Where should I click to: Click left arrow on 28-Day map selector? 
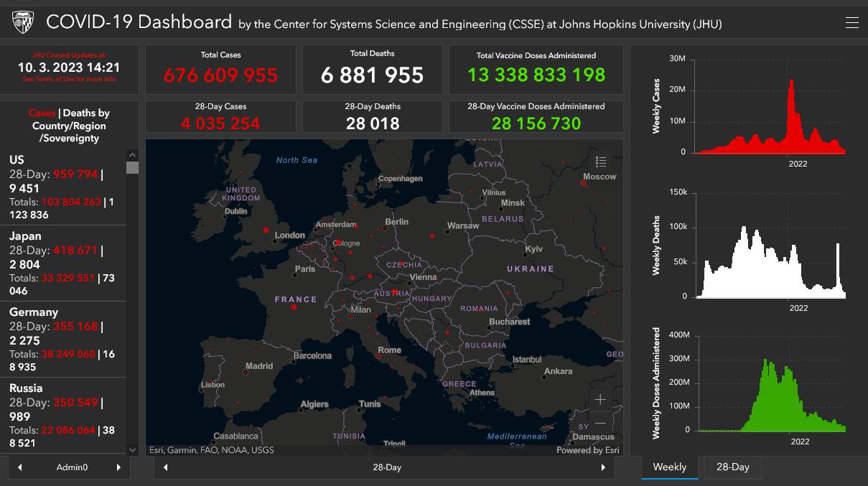(166, 467)
